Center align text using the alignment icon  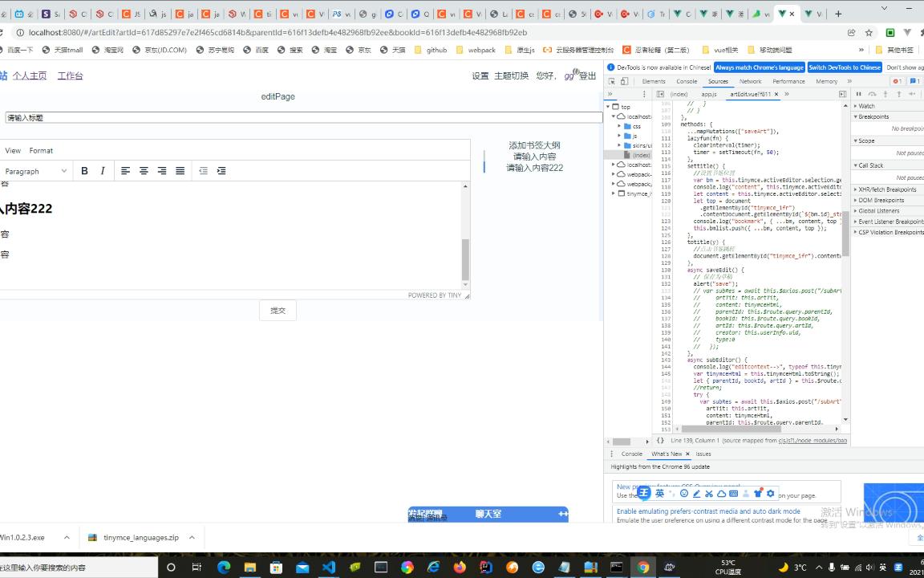[144, 170]
